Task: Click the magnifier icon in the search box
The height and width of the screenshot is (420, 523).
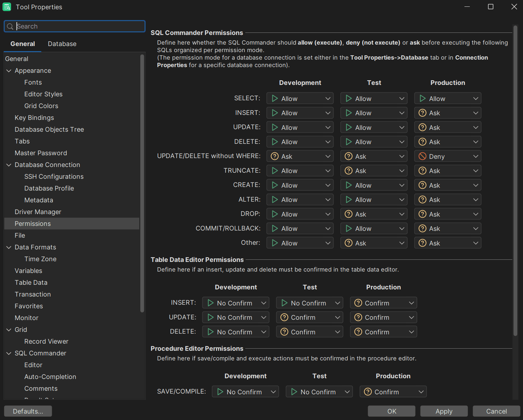Action: (10, 26)
